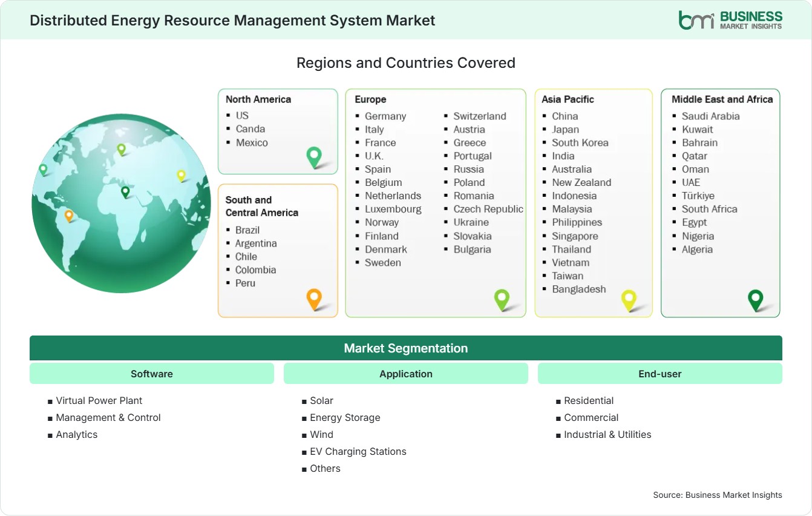Screen dimensions: 812x516
Task: Select 'Virtual Power Plant' under Software
Action: tap(99, 400)
